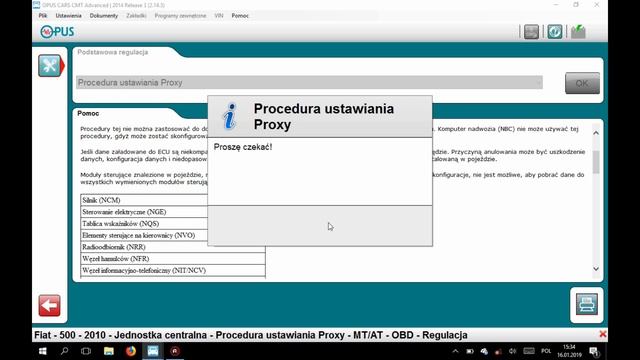
Task: Click the Fiat 500 2010 status bar text
Action: pyautogui.click(x=251, y=335)
